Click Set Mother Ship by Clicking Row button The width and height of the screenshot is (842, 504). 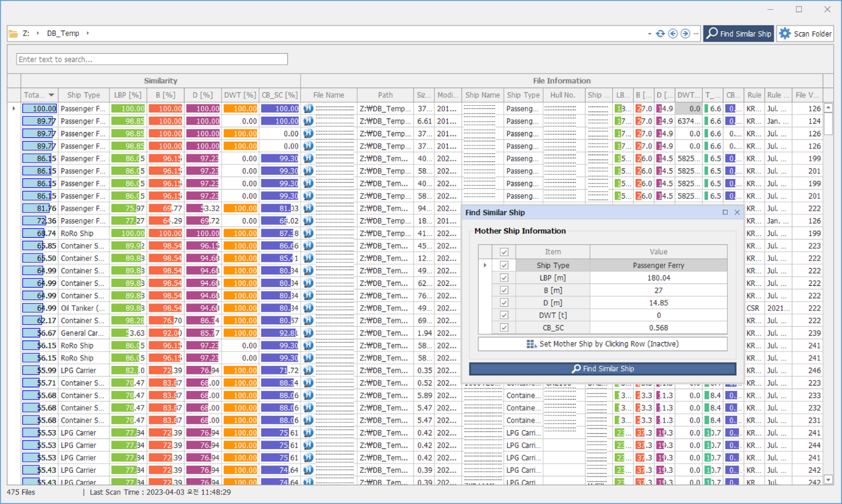(602, 344)
